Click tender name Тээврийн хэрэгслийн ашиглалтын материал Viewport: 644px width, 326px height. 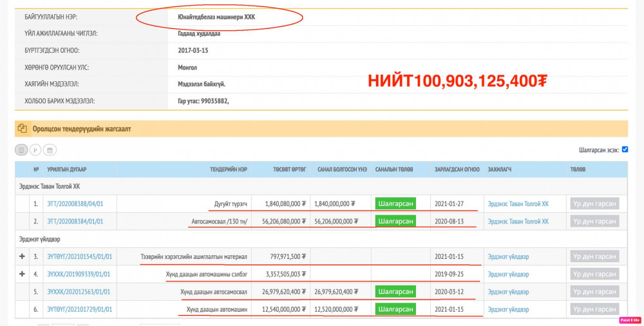194,256
